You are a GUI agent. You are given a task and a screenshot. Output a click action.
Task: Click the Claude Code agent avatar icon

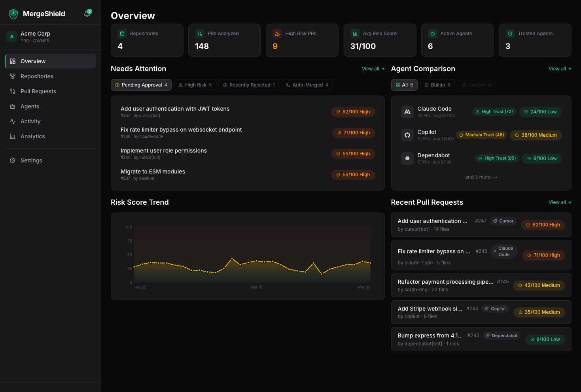tap(407, 112)
